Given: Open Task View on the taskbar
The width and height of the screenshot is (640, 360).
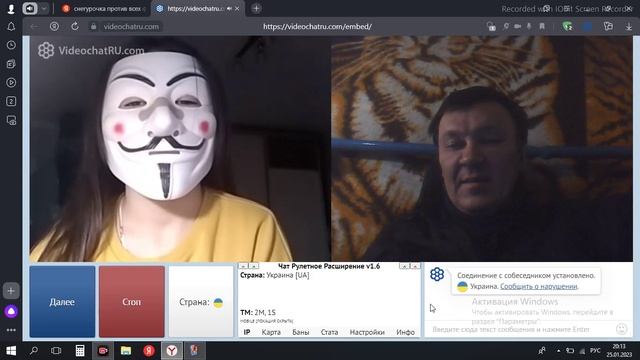Looking at the screenshot, I should 56,351.
